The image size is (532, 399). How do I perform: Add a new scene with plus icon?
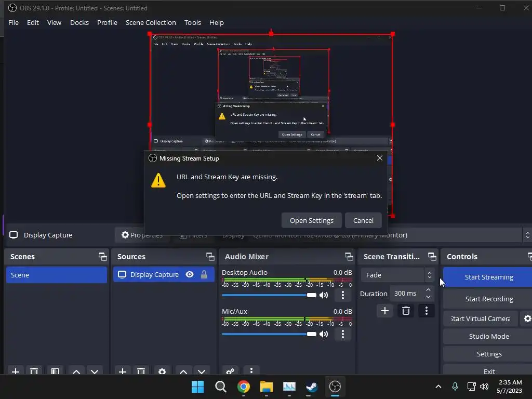click(x=15, y=371)
